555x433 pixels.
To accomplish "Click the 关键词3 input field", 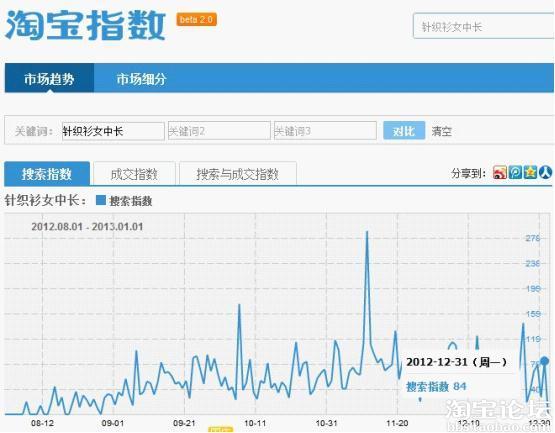I will pos(325,131).
